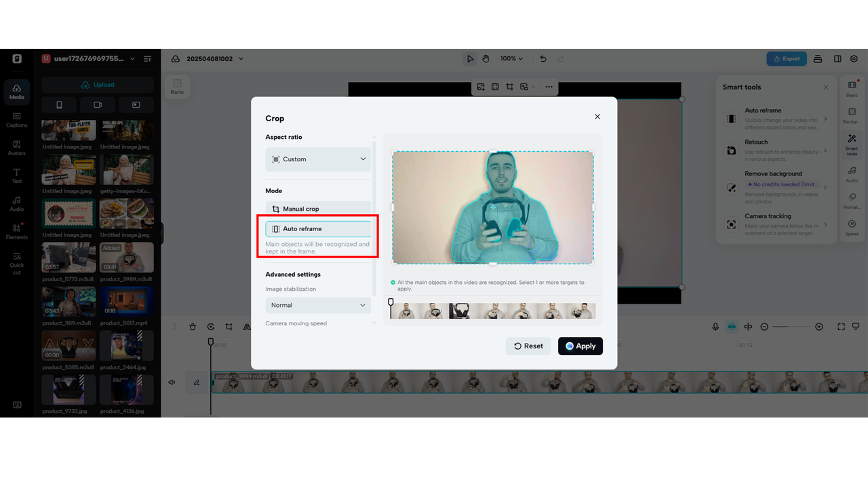Open the Elements panel
The image size is (868, 488).
click(x=16, y=232)
